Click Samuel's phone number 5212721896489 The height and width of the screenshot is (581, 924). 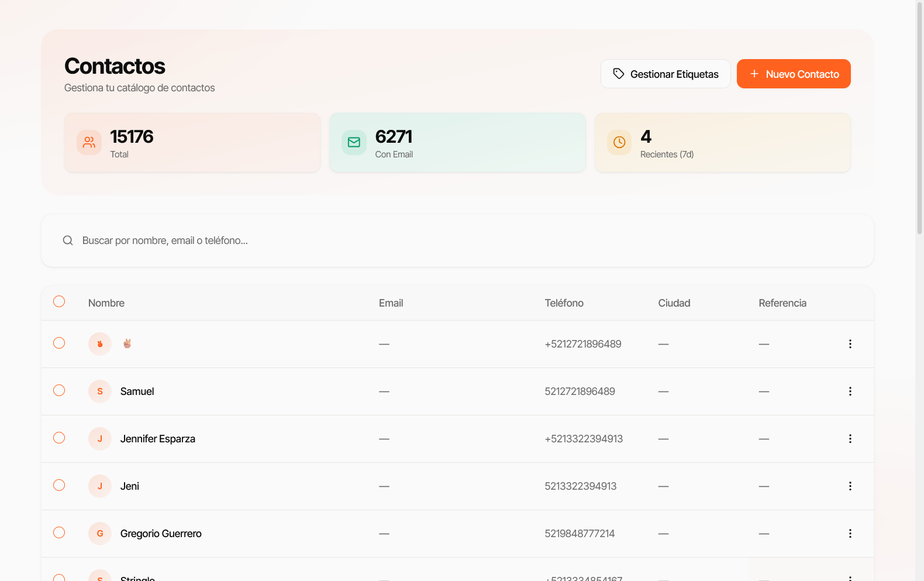pos(580,391)
